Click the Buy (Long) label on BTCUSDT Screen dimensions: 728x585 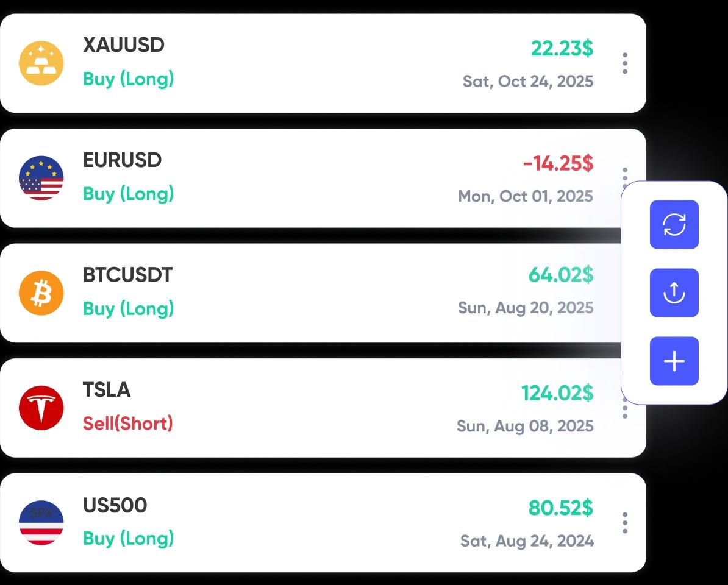128,309
